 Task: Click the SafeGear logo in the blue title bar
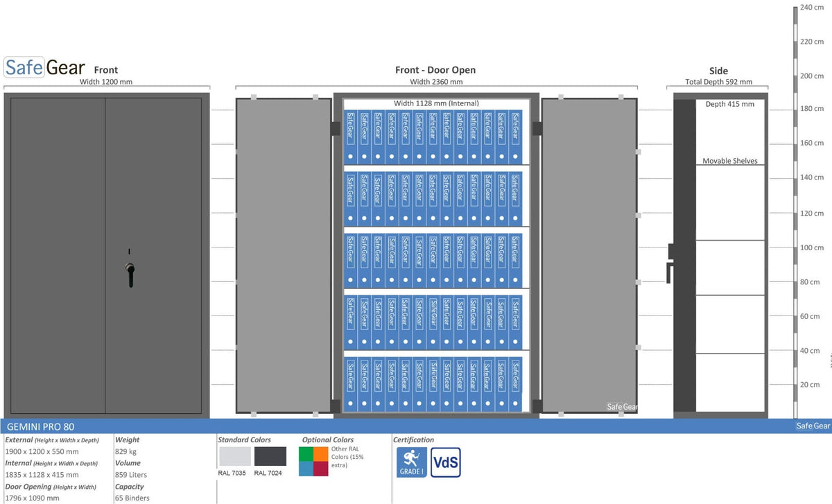813,426
